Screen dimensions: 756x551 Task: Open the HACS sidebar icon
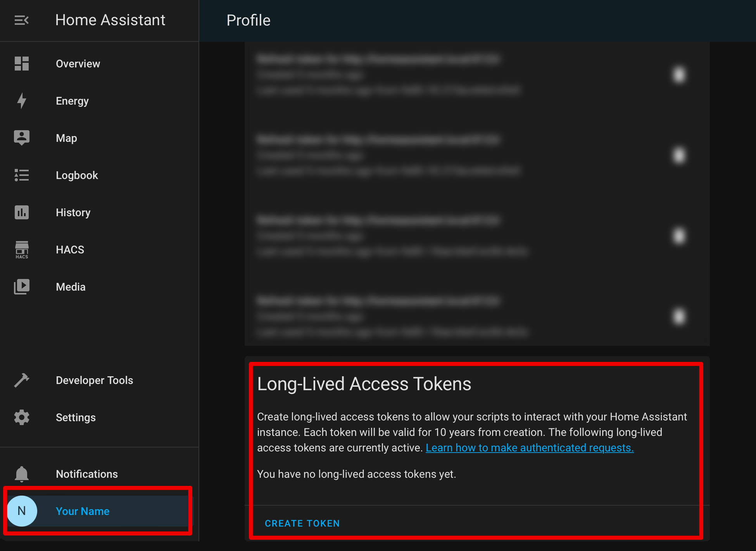point(22,249)
